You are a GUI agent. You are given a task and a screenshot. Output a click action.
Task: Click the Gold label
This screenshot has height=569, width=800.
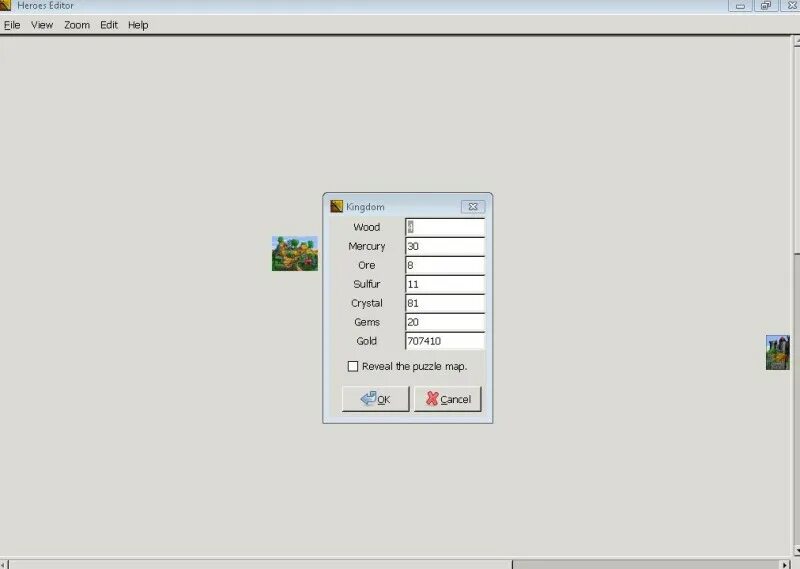click(x=366, y=341)
